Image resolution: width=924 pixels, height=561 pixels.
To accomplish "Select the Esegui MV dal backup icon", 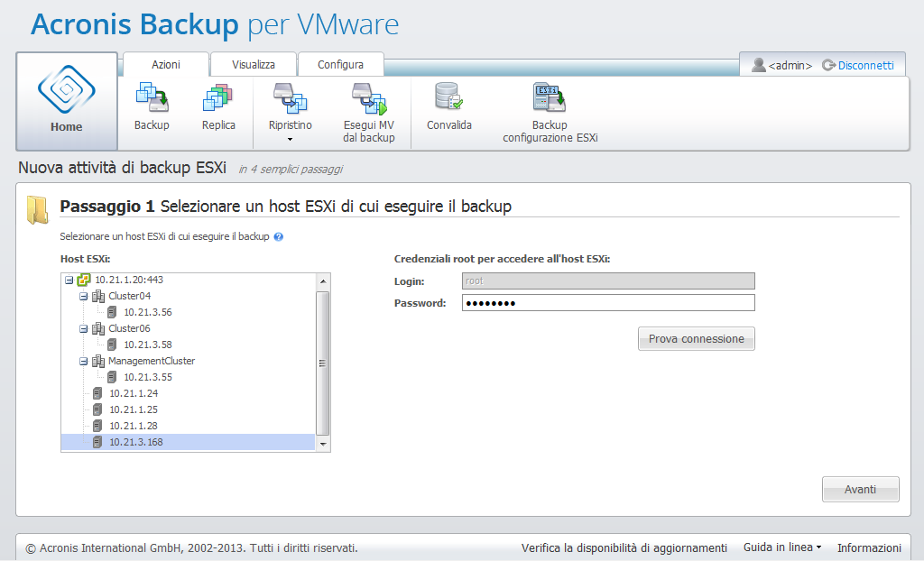I will [369, 97].
